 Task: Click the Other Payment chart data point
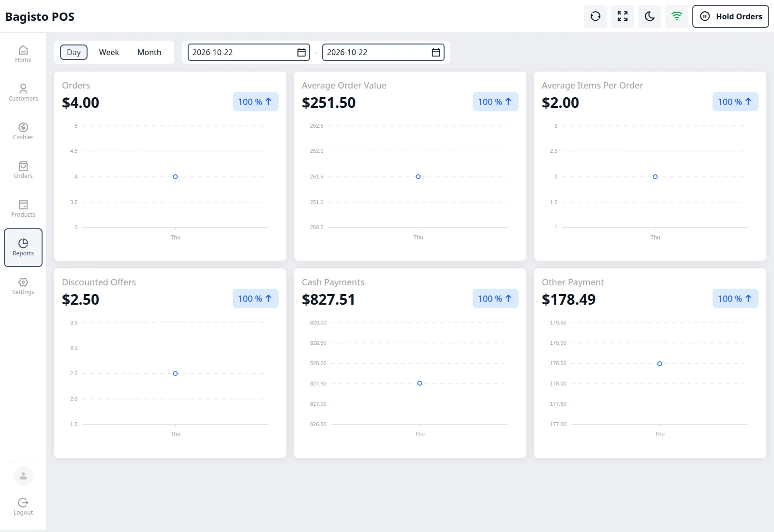[x=659, y=363]
